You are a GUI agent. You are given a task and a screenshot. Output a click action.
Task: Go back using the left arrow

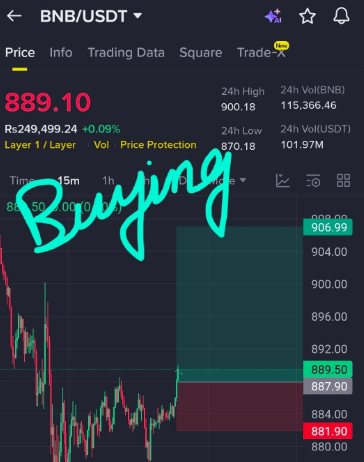pos(14,16)
